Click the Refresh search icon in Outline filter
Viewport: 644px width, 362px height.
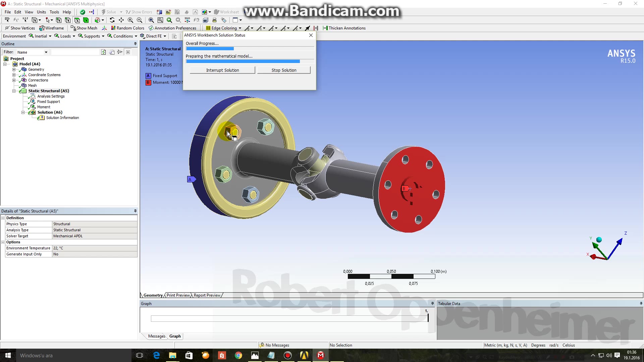[104, 52]
